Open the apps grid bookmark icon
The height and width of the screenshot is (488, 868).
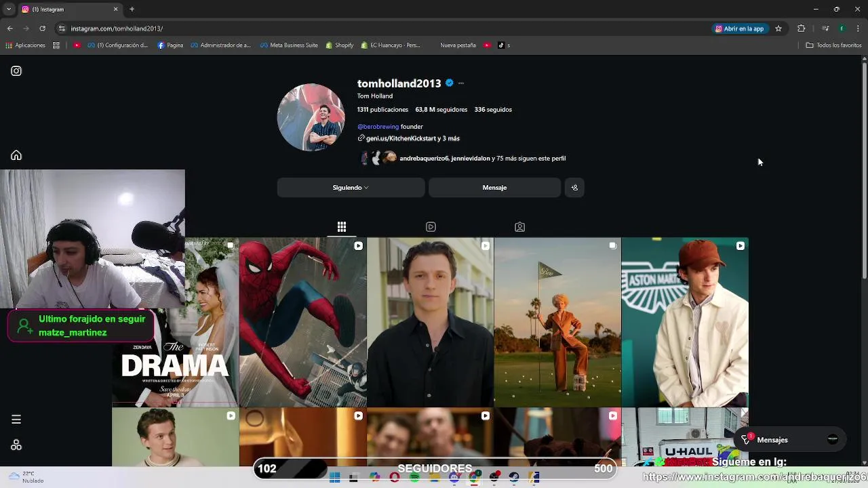56,45
